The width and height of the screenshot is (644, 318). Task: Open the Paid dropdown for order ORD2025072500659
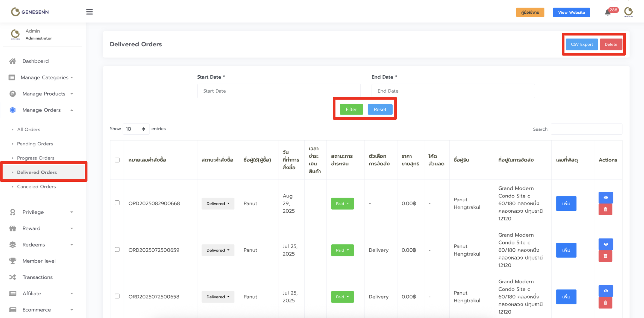click(x=342, y=250)
